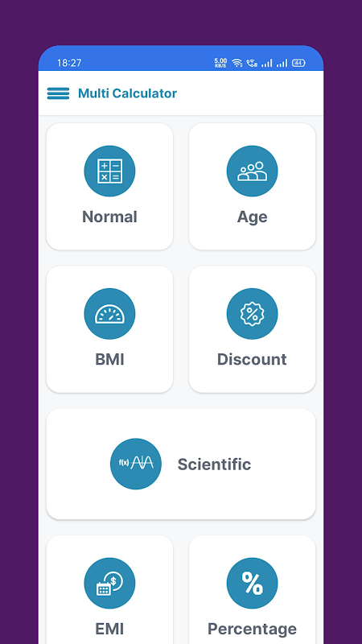362x644 pixels.
Task: Click the Discount percent badge icon
Action: pyautogui.click(x=252, y=314)
